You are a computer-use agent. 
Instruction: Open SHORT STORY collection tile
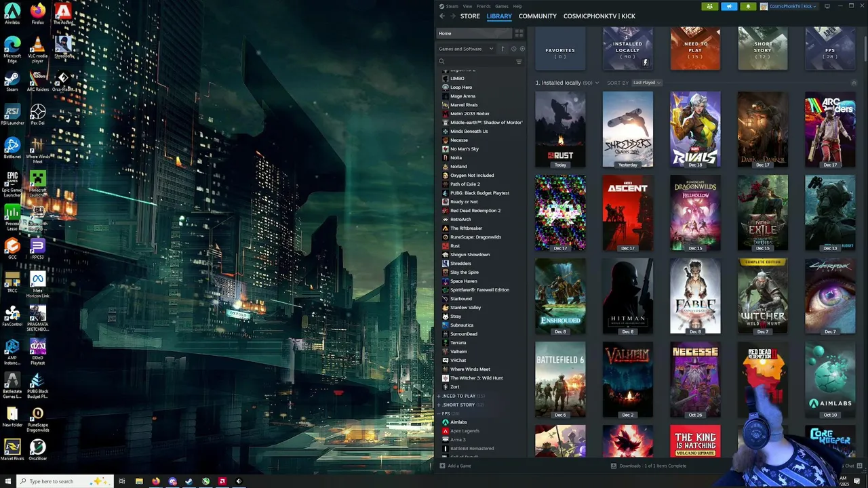(763, 49)
